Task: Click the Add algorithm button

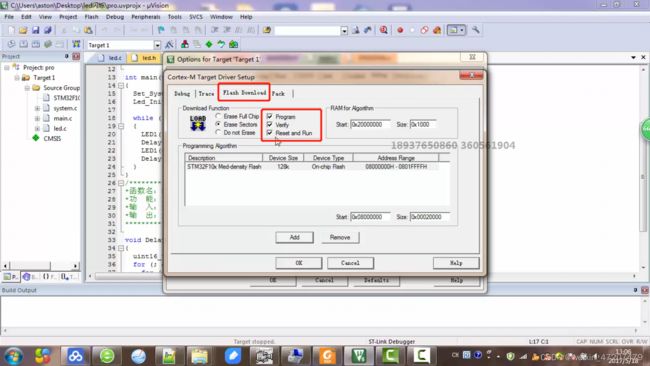Action: coord(294,238)
